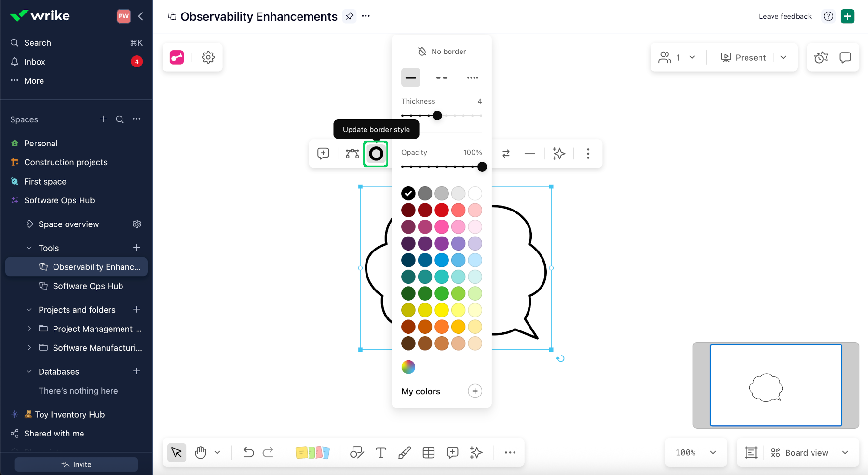Insert a table from the toolbar

(x=428, y=452)
